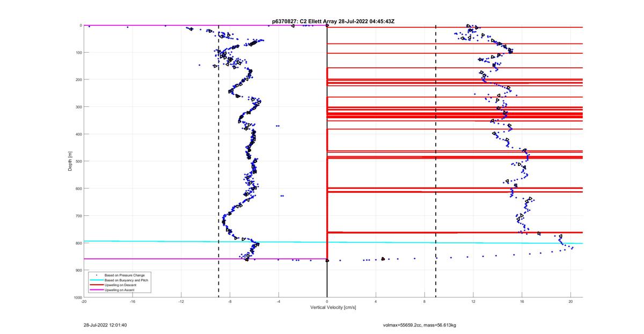Image resolution: width=644 pixels, height=334 pixels.
Task: Click the '900' depth axis tick label
Action: [x=78, y=270]
